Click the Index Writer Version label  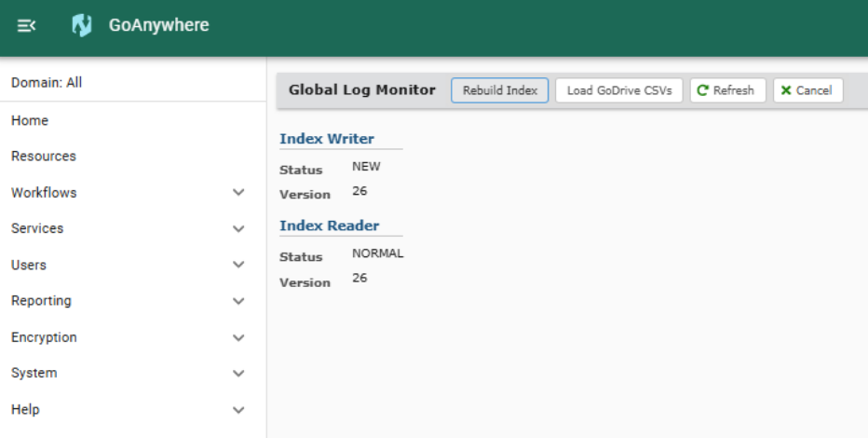[x=305, y=195]
